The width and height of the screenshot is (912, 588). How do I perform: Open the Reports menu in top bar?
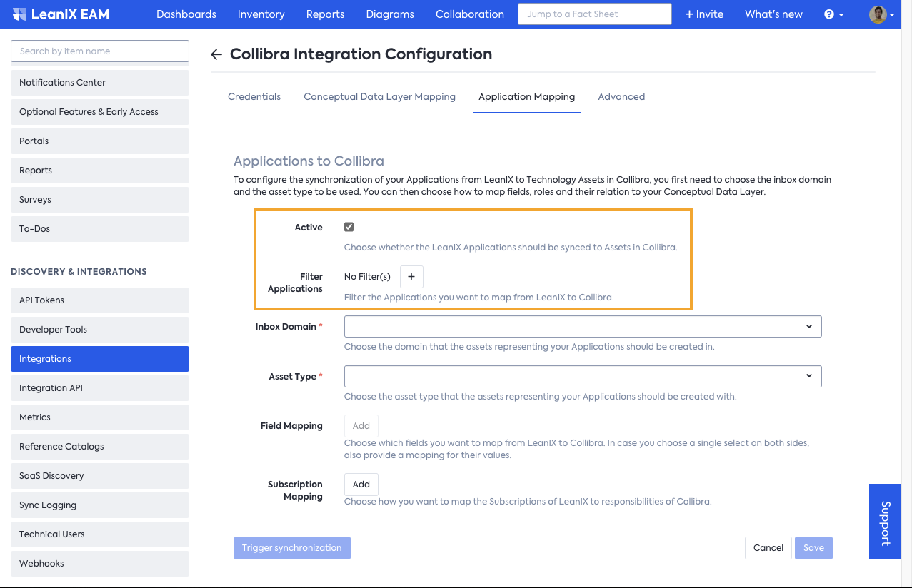[325, 14]
